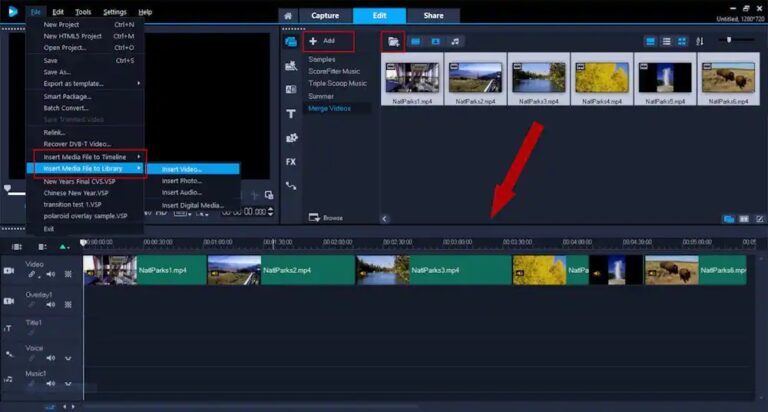Open the Tools menu
The image size is (768, 412).
tap(83, 12)
